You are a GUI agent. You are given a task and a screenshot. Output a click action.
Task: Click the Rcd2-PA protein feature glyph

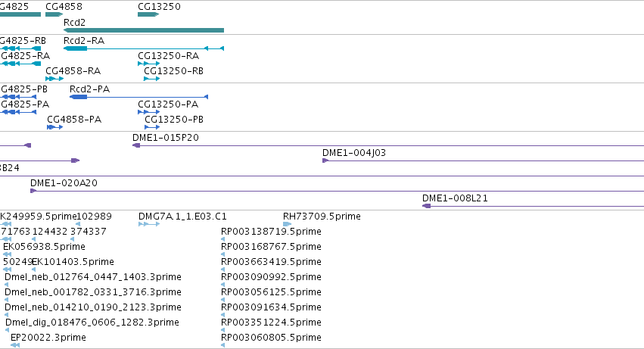[138, 97]
